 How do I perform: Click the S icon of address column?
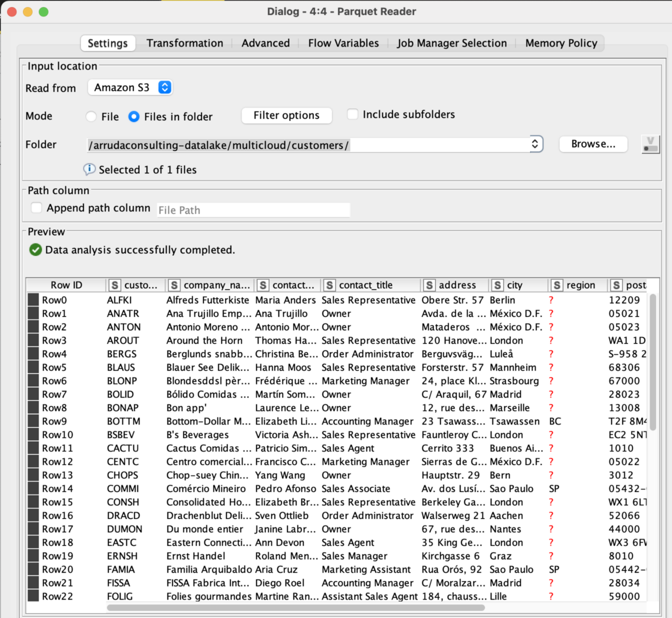tap(429, 285)
